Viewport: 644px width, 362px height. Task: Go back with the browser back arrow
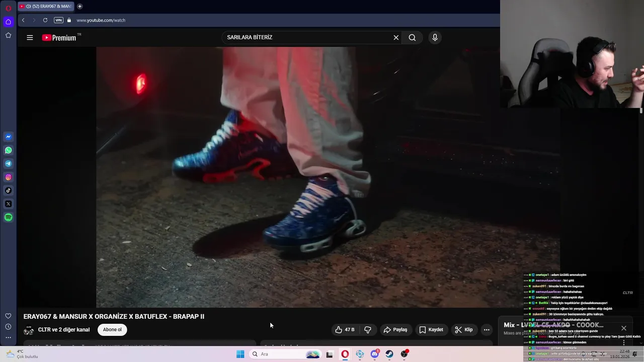23,20
